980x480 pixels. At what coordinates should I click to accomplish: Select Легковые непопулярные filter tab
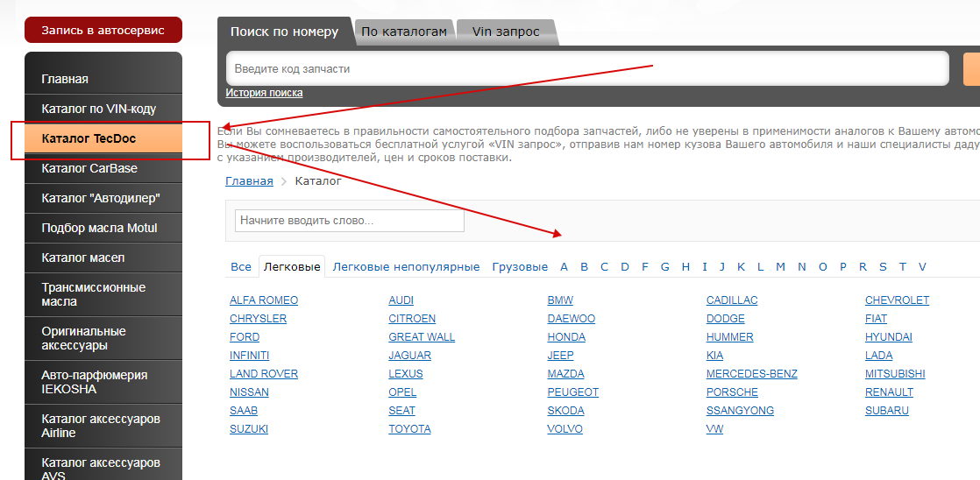tap(406, 267)
